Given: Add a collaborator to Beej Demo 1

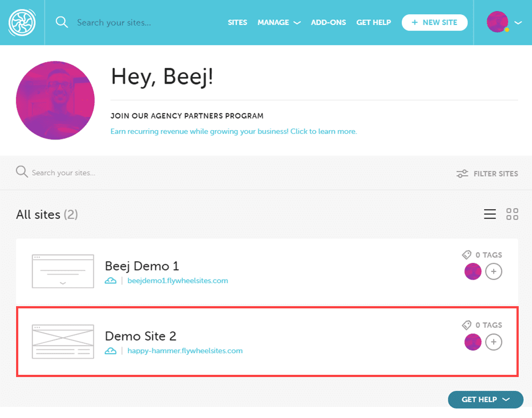Looking at the screenshot, I should click(494, 271).
